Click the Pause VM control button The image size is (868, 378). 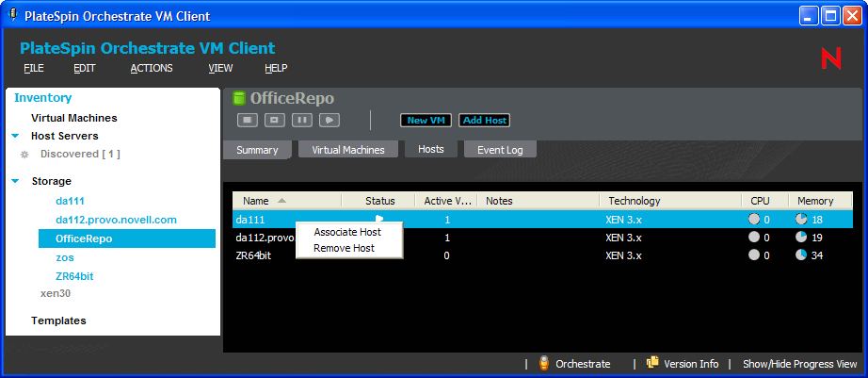point(301,121)
